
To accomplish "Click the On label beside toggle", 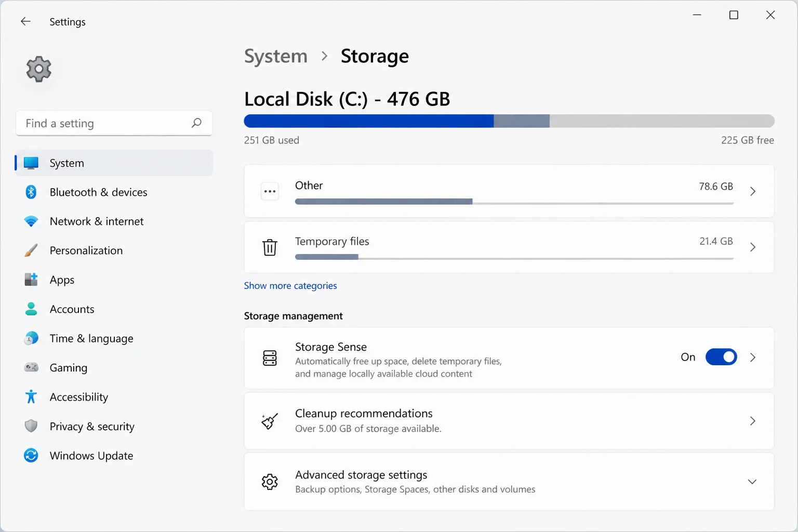I will [688, 357].
